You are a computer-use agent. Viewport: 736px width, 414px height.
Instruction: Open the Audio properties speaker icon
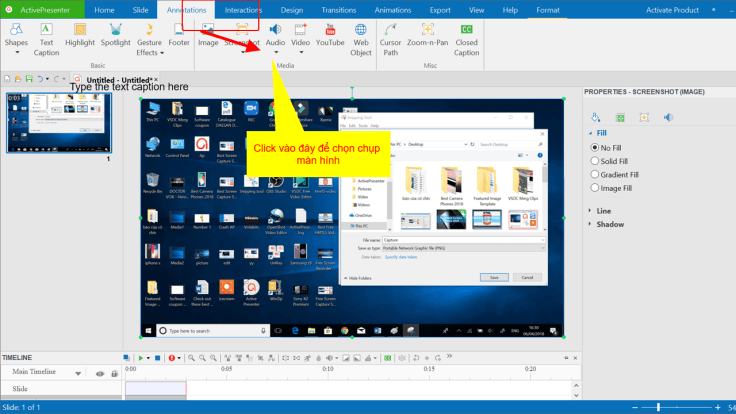pyautogui.click(x=668, y=117)
